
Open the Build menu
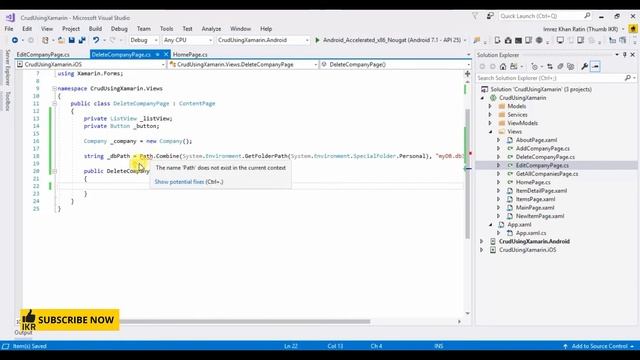95,29
